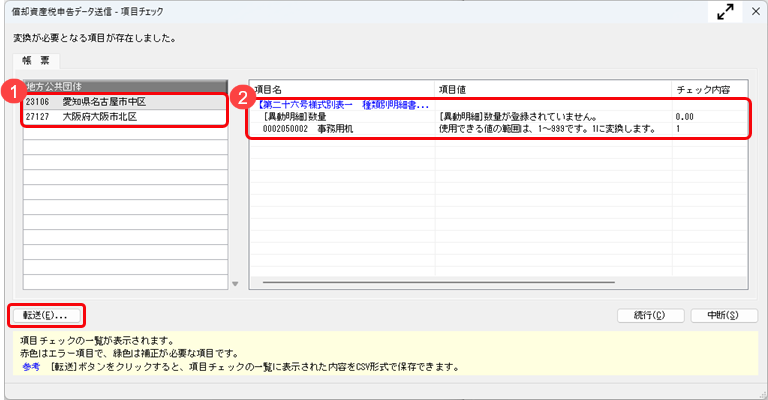Click the 項目名 column header
768x400 pixels.
click(340, 89)
